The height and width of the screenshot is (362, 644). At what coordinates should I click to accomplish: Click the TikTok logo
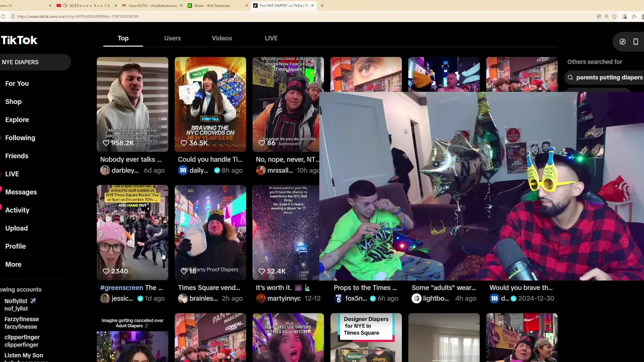coord(19,40)
